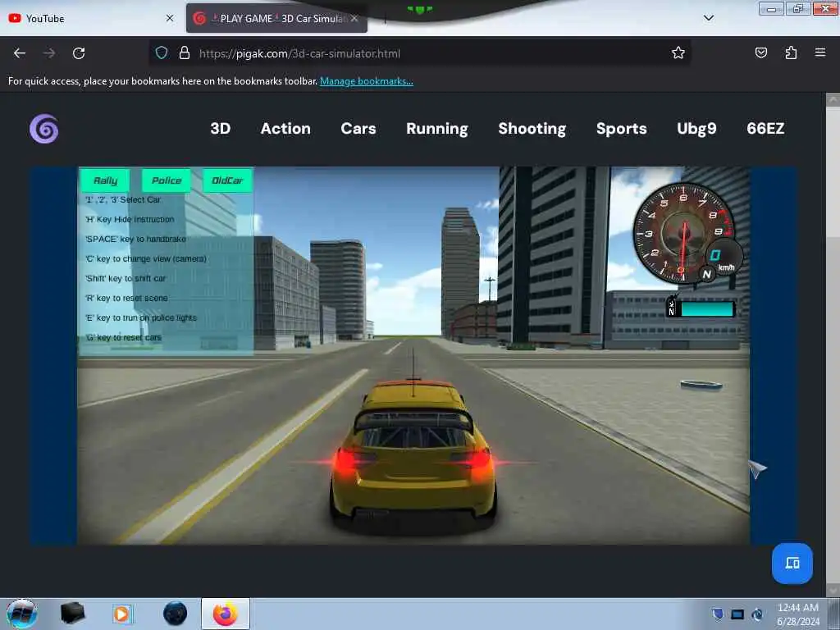This screenshot has height=630, width=840.
Task: Open the Extensions puzzle icon
Action: point(791,52)
